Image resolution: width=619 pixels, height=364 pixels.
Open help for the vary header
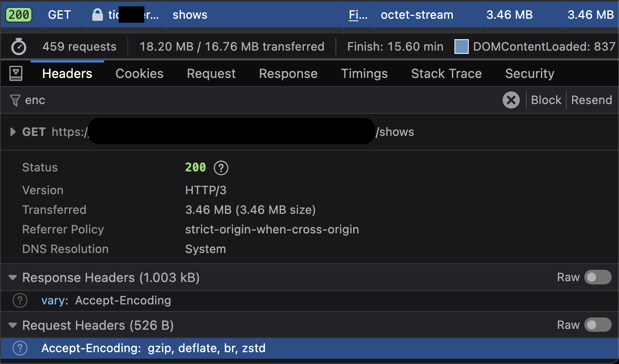[20, 300]
